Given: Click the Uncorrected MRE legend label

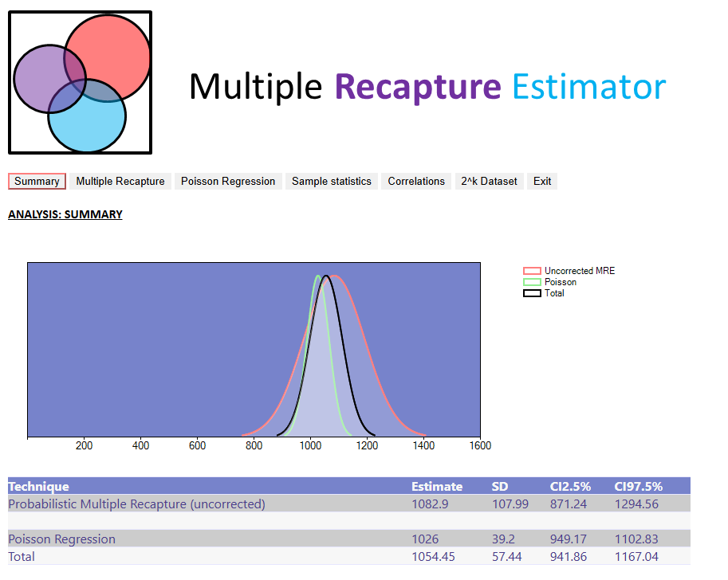Looking at the screenshot, I should 580,271.
